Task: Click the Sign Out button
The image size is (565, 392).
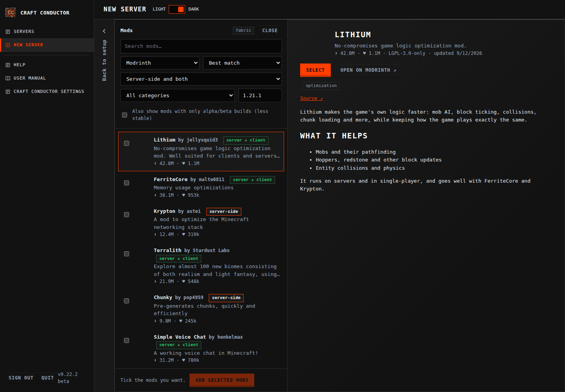Action: coord(21,378)
